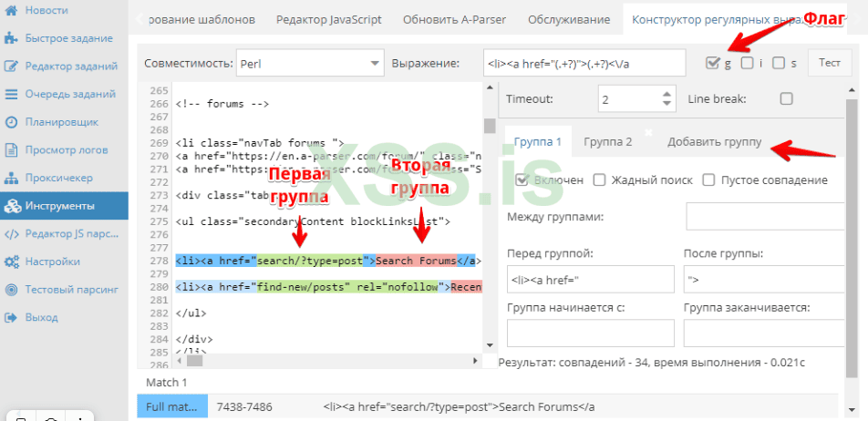The height and width of the screenshot is (421, 868).
Task: Increase Timeout value with up arrow
Action: (x=666, y=95)
